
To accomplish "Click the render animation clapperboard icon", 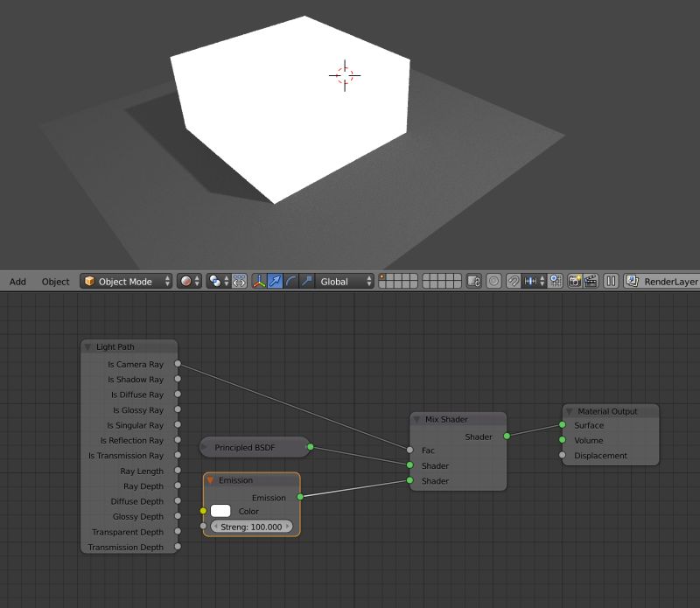I will tap(591, 281).
